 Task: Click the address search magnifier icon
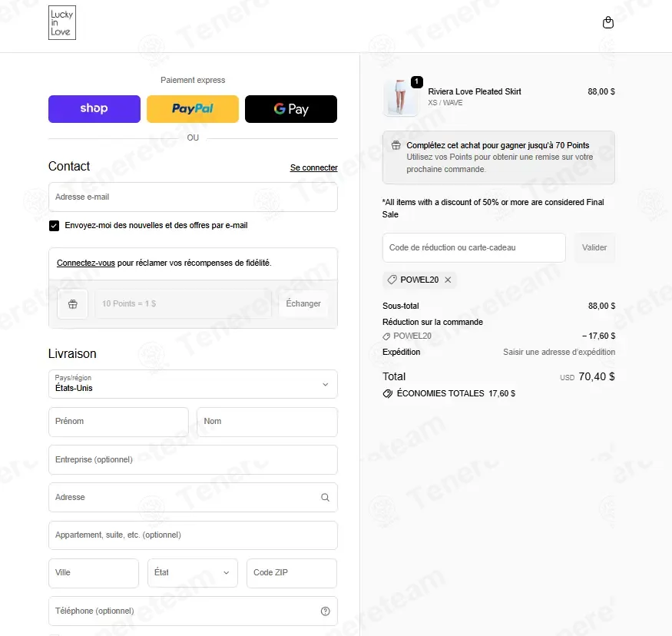[x=326, y=497]
